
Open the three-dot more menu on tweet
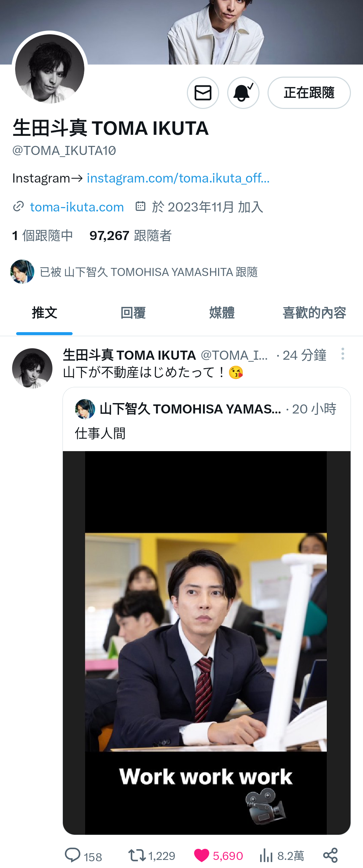tap(342, 354)
